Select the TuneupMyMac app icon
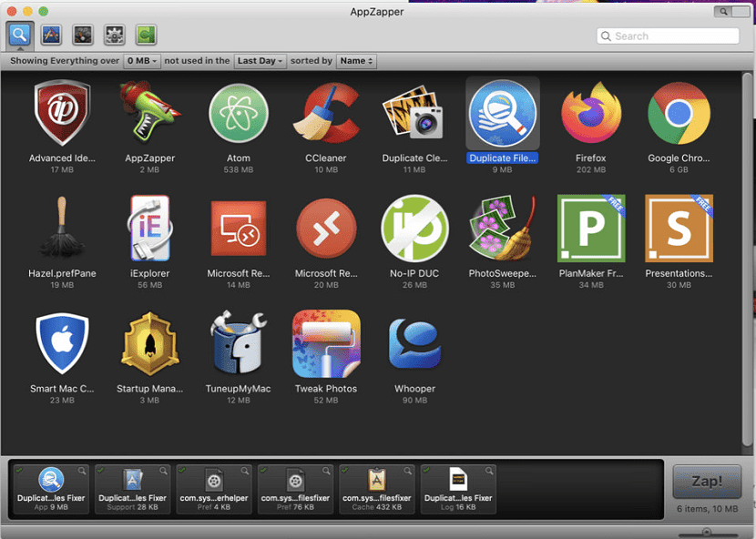756x539 pixels. pyautogui.click(x=238, y=344)
